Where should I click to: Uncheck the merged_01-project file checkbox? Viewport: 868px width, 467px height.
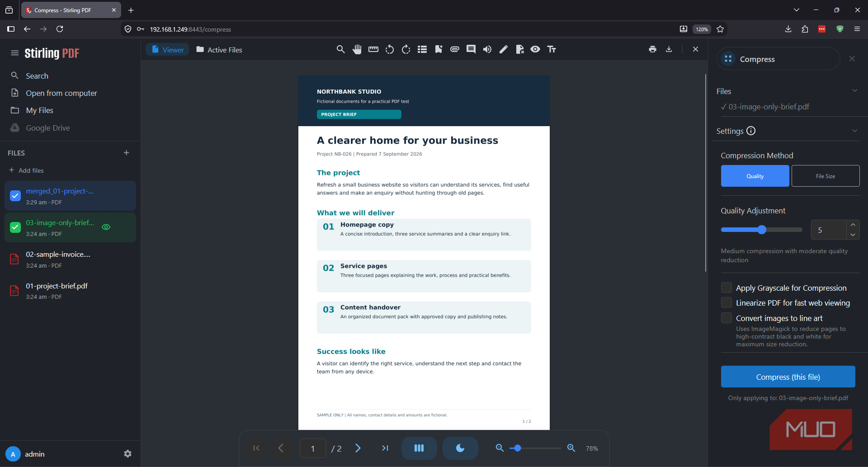coord(15,196)
